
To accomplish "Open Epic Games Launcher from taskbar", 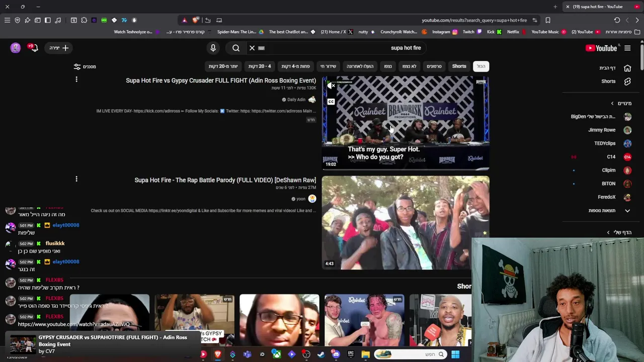I will [x=351, y=354].
